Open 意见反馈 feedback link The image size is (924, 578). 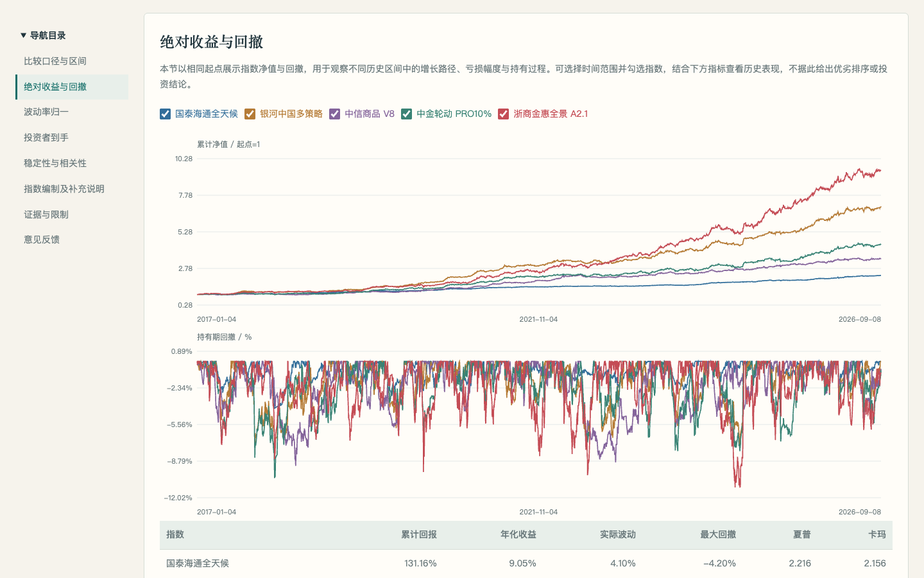pyautogui.click(x=72, y=240)
